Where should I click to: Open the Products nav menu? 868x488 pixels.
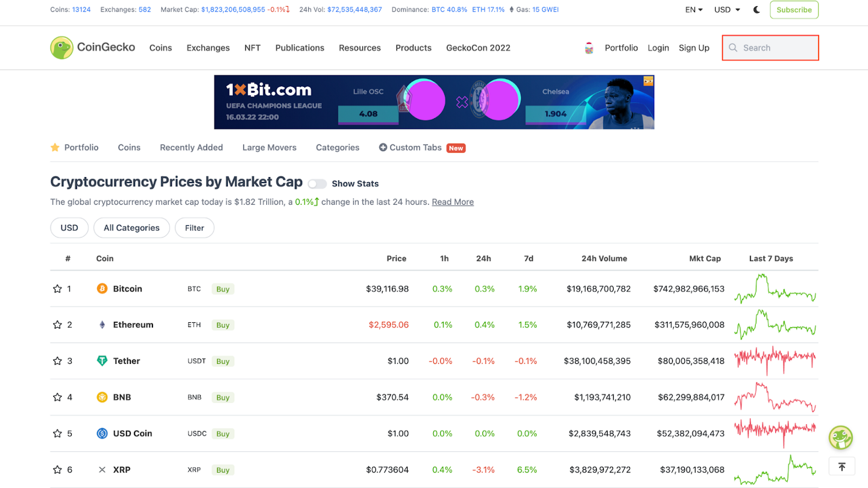point(414,48)
